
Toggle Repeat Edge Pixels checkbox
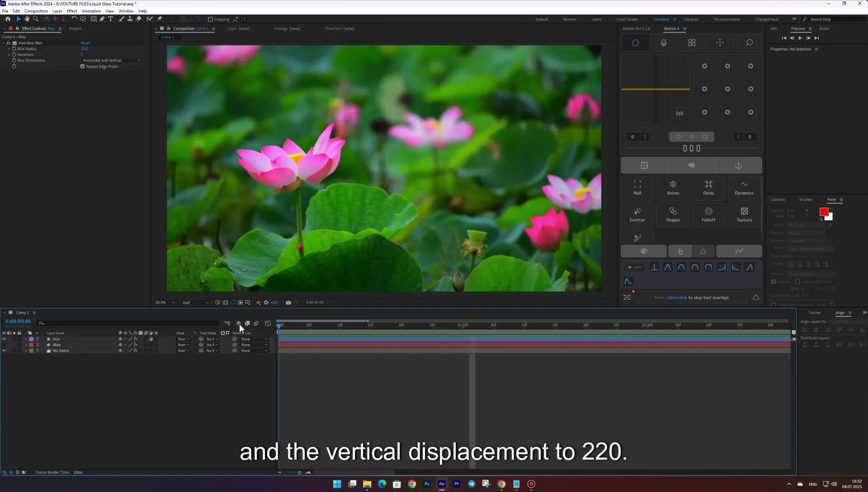click(x=83, y=66)
